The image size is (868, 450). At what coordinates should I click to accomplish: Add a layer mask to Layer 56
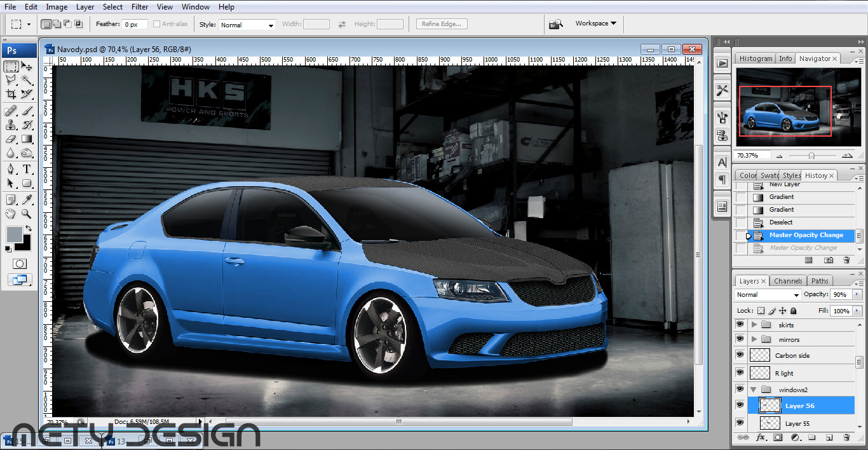point(778,437)
